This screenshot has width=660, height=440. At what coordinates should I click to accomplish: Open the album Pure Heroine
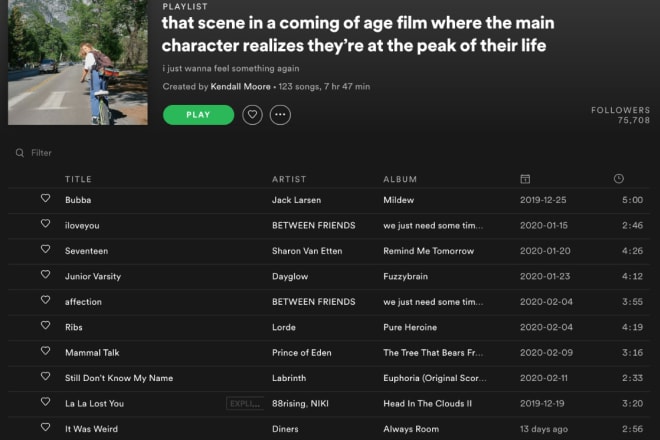tap(410, 327)
